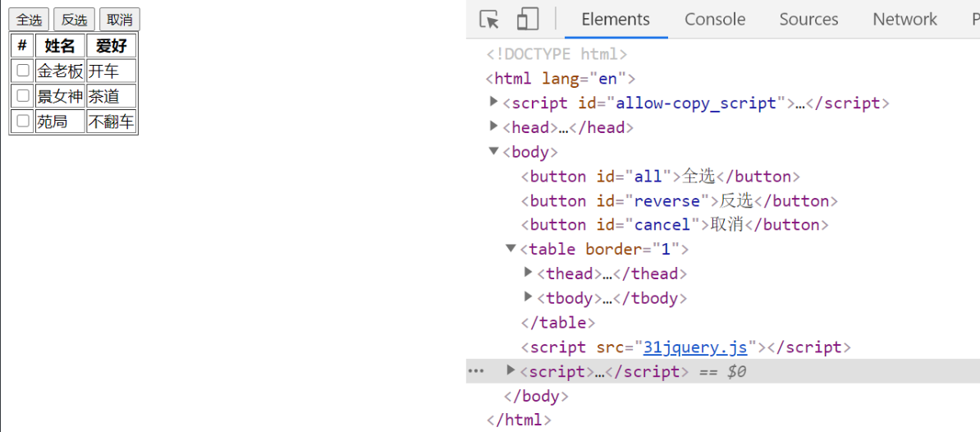Check the checkbox in the 苑局 row

23,122
